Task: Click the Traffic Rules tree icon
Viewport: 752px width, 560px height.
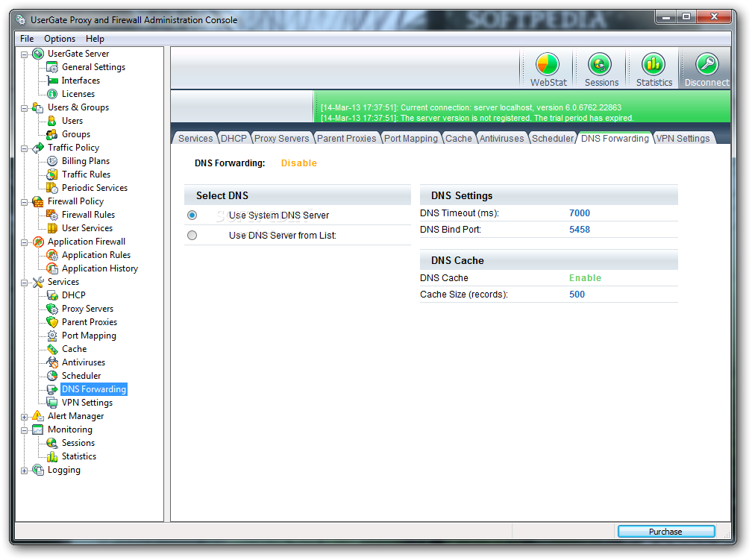Action: point(52,174)
